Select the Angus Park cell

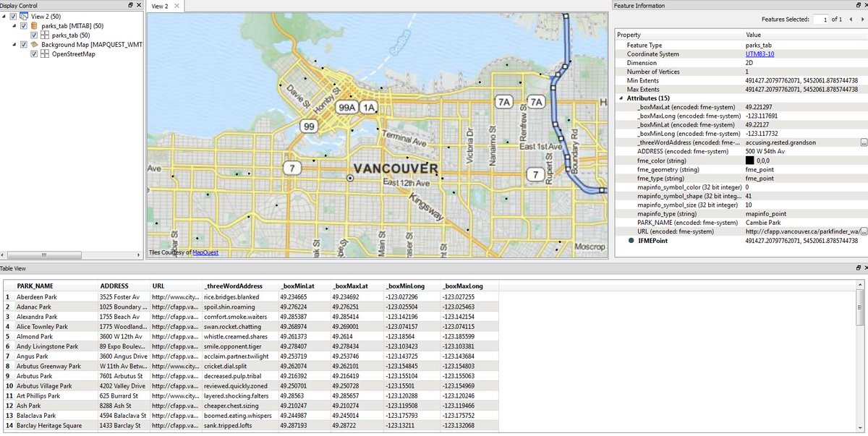click(56, 356)
